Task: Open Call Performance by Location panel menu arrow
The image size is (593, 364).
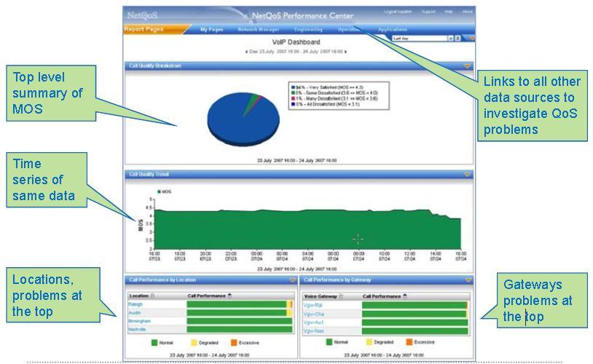Action: coord(293,280)
